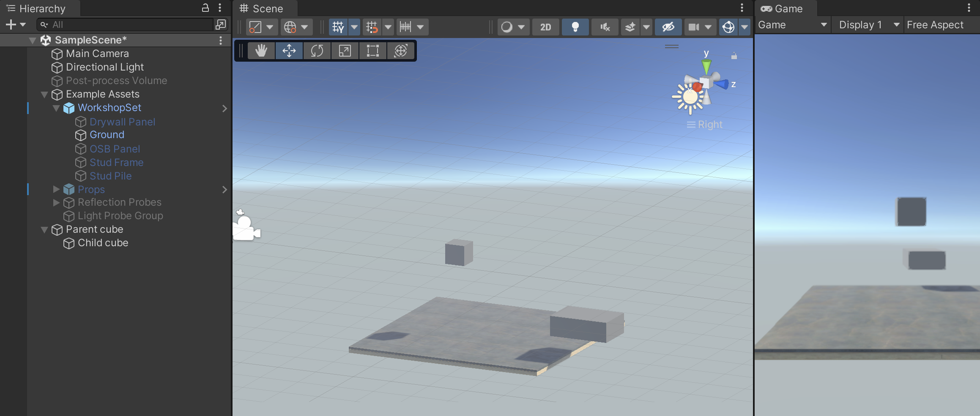The width and height of the screenshot is (980, 416).
Task: Select the Hand (View) tool
Action: pyautogui.click(x=261, y=51)
